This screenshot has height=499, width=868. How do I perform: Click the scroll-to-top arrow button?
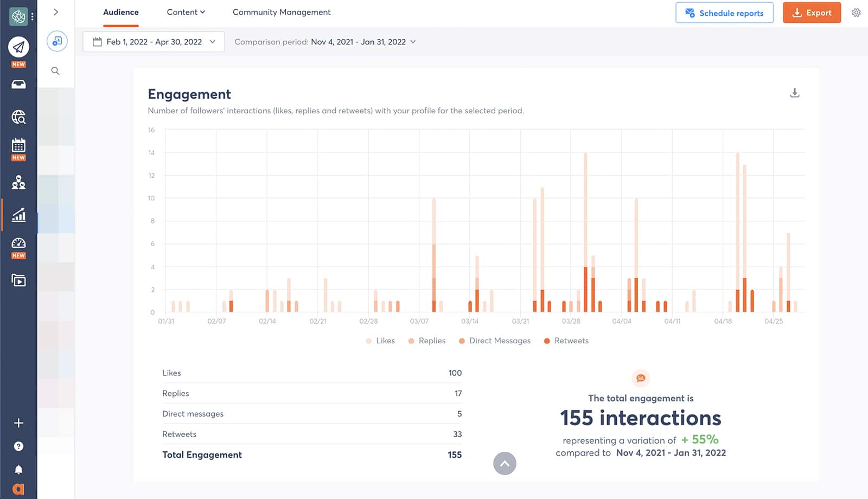pos(505,463)
